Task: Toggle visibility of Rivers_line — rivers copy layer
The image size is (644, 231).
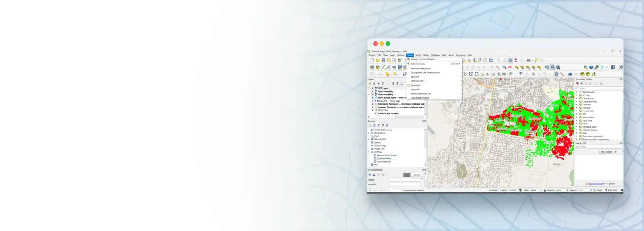Action: coord(372,101)
